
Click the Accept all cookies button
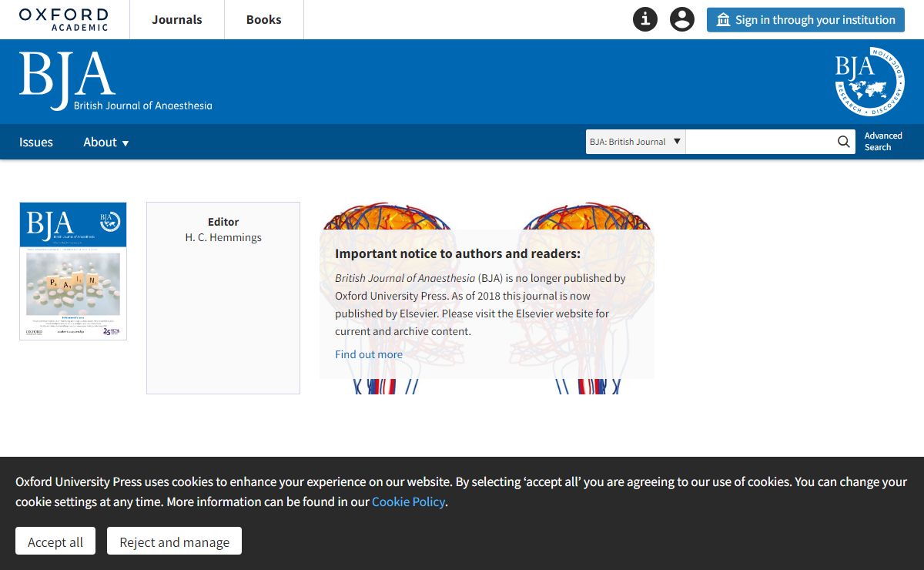55,541
